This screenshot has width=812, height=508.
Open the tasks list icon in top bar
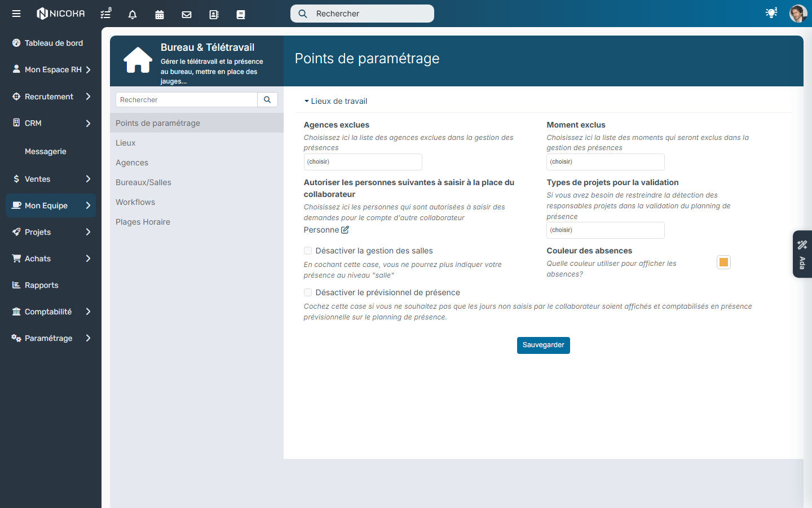point(105,14)
